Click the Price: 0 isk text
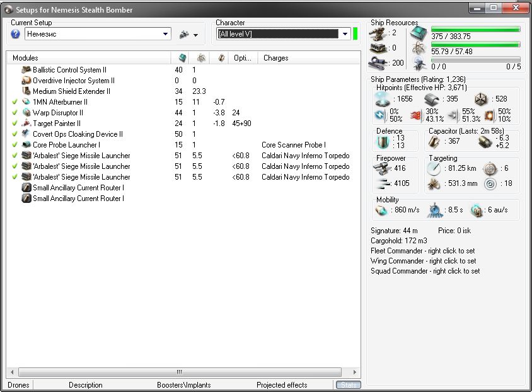The width and height of the screenshot is (532, 392). [x=454, y=231]
